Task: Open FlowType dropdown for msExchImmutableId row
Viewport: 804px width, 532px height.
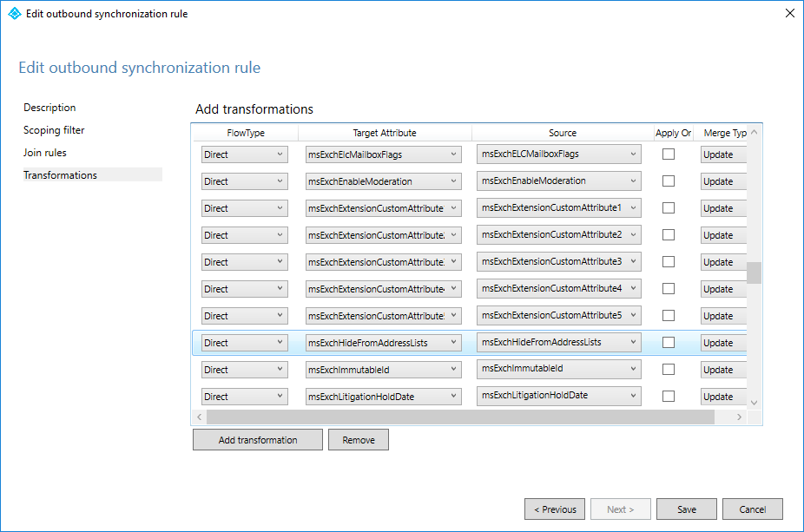Action: click(245, 370)
